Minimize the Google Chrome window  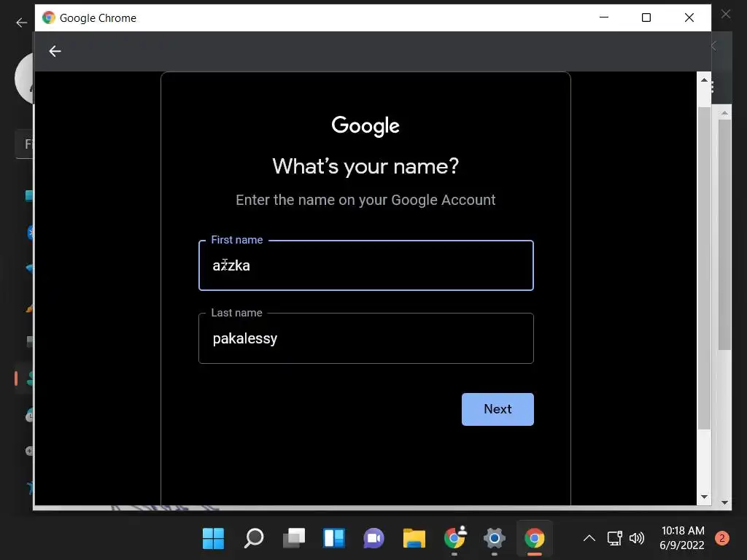(x=603, y=17)
